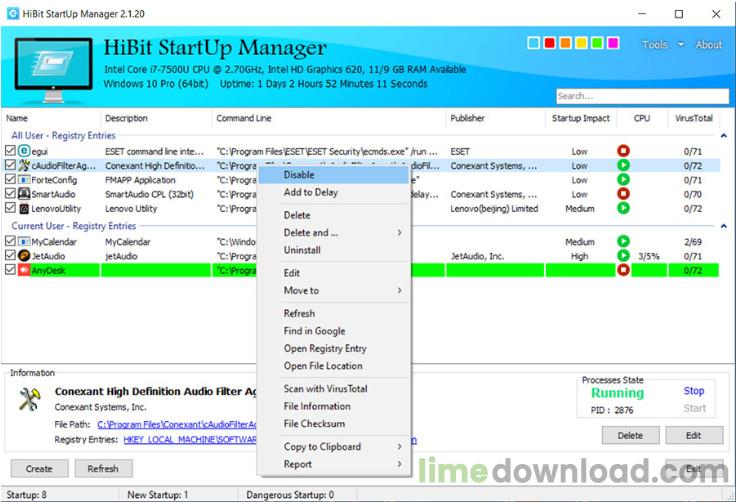Uncheck the LenovoUtility entry checkbox
Image resolution: width=736 pixels, height=502 pixels.
tap(10, 208)
